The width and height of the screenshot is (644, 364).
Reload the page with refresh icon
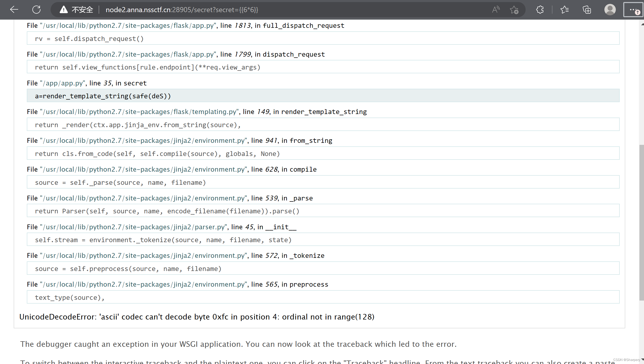click(x=36, y=10)
